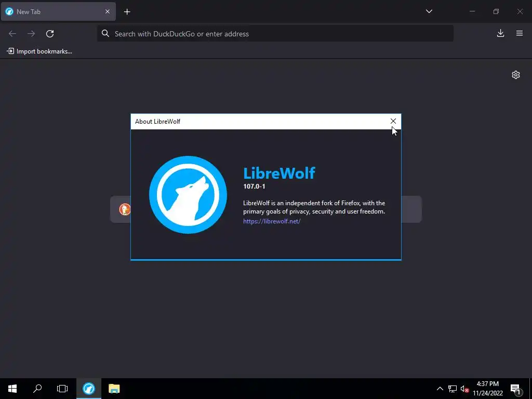Minimize the LibreWolf browser window
The image size is (532, 399).
point(472,11)
